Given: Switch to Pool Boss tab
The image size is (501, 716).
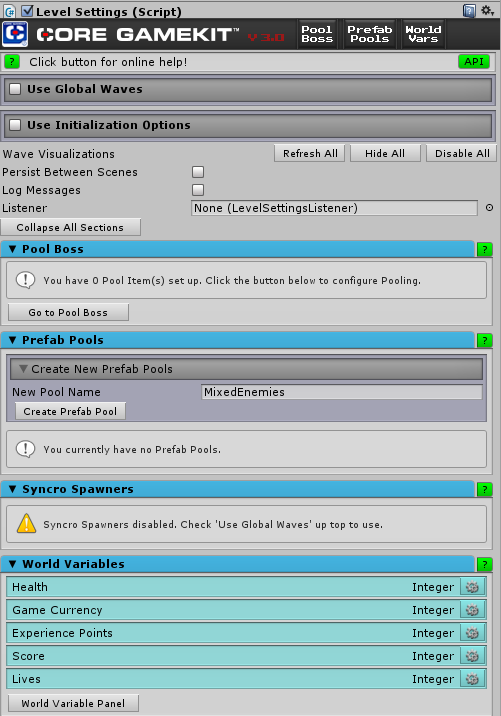Looking at the screenshot, I should pyautogui.click(x=317, y=34).
